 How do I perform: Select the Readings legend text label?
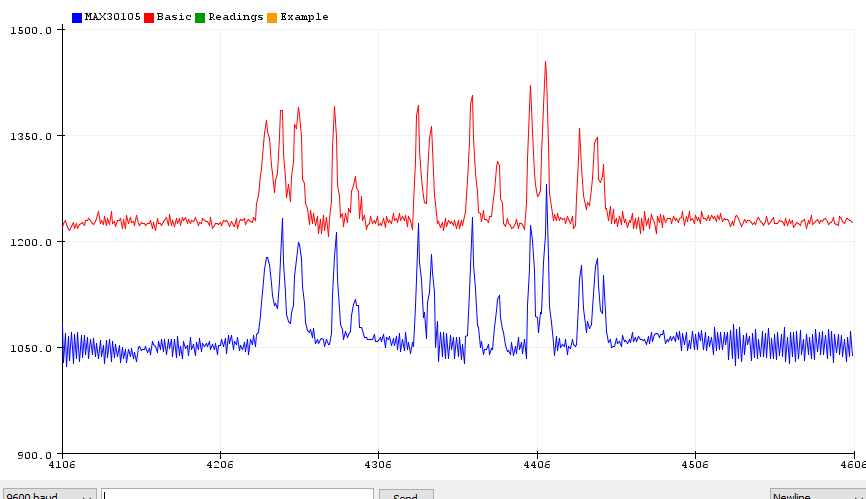[235, 17]
